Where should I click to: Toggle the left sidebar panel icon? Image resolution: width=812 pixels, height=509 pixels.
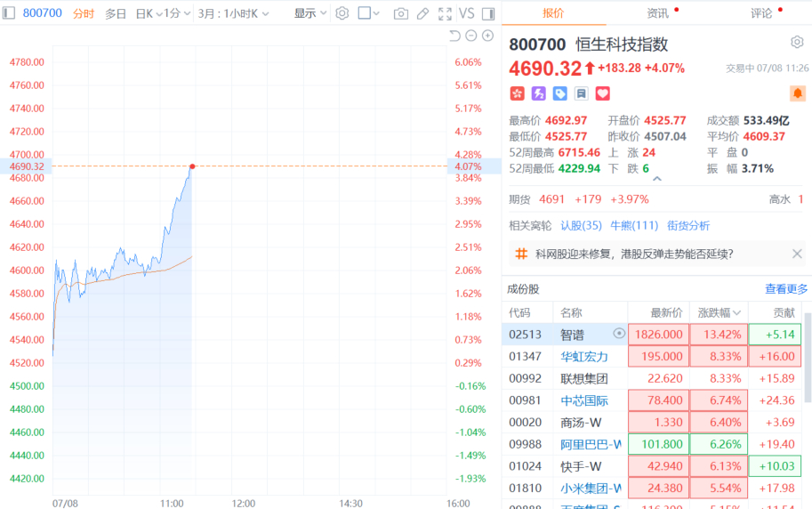pos(9,13)
